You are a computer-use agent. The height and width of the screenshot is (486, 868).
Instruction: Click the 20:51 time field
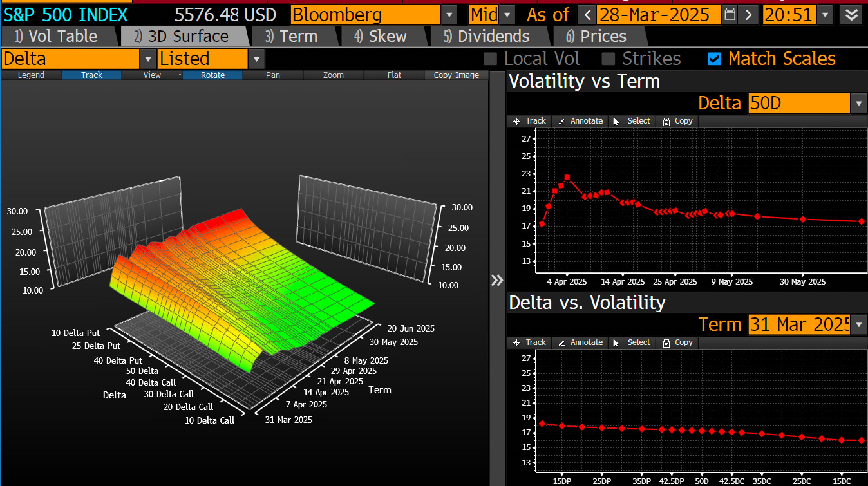[789, 15]
